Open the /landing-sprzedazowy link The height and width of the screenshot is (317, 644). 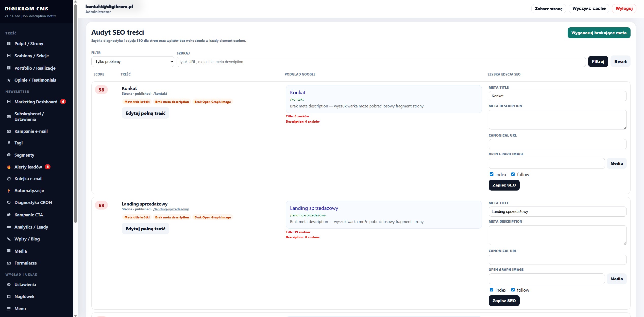[171, 209]
